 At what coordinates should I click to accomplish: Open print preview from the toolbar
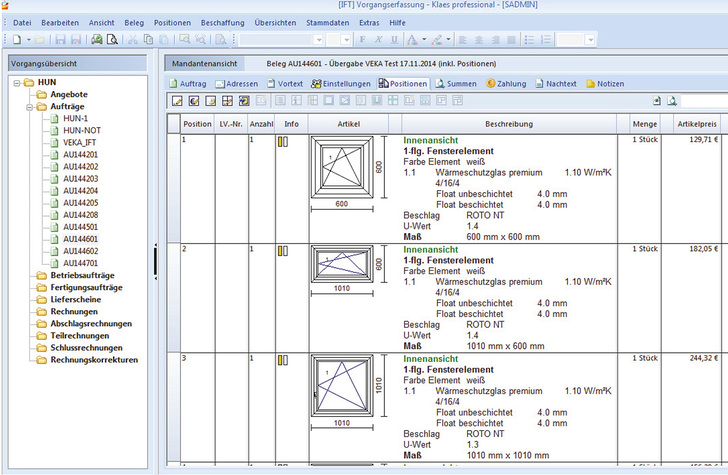click(111, 40)
